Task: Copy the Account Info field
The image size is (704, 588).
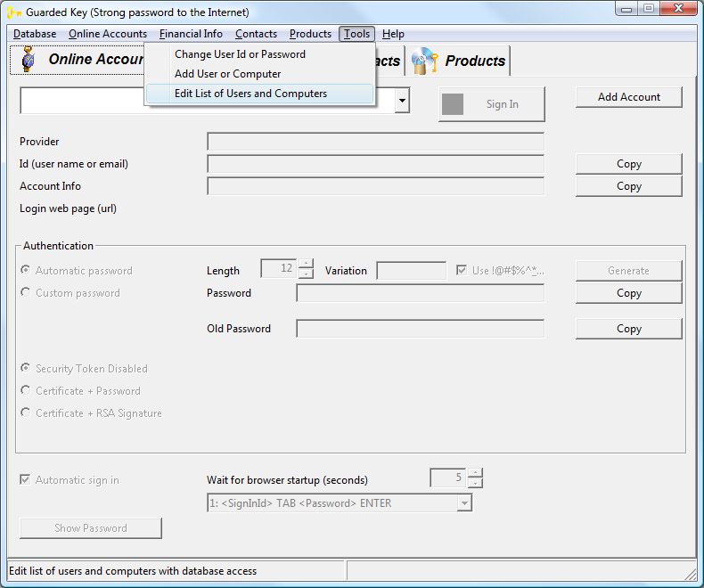Action: 628,186
